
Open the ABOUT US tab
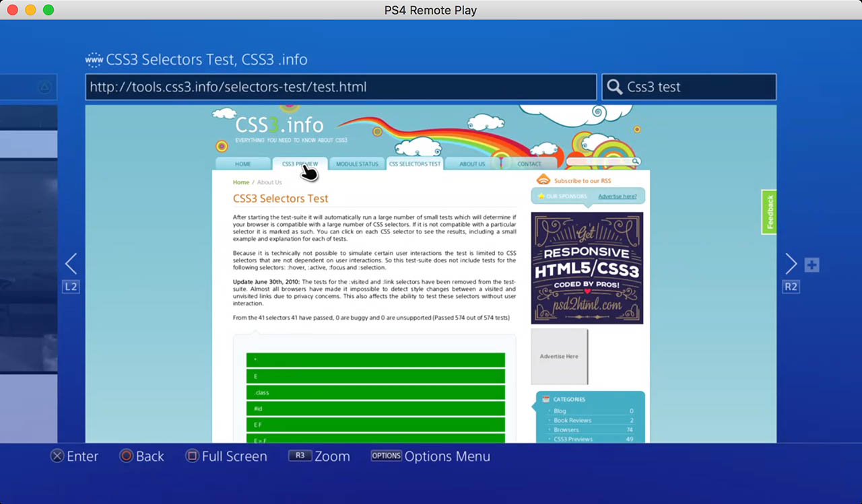pyautogui.click(x=472, y=164)
